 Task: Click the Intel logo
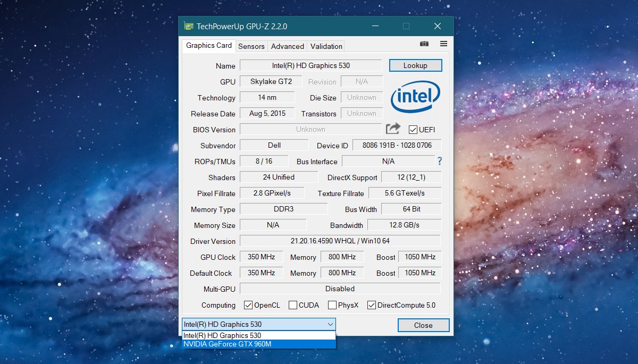415,98
